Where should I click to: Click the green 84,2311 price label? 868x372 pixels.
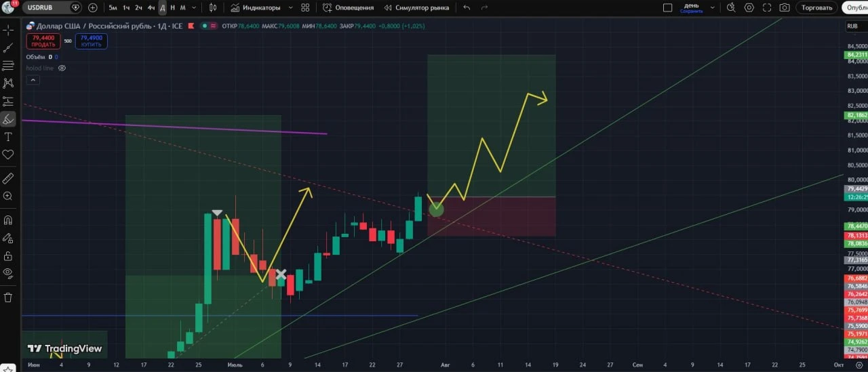coord(857,55)
